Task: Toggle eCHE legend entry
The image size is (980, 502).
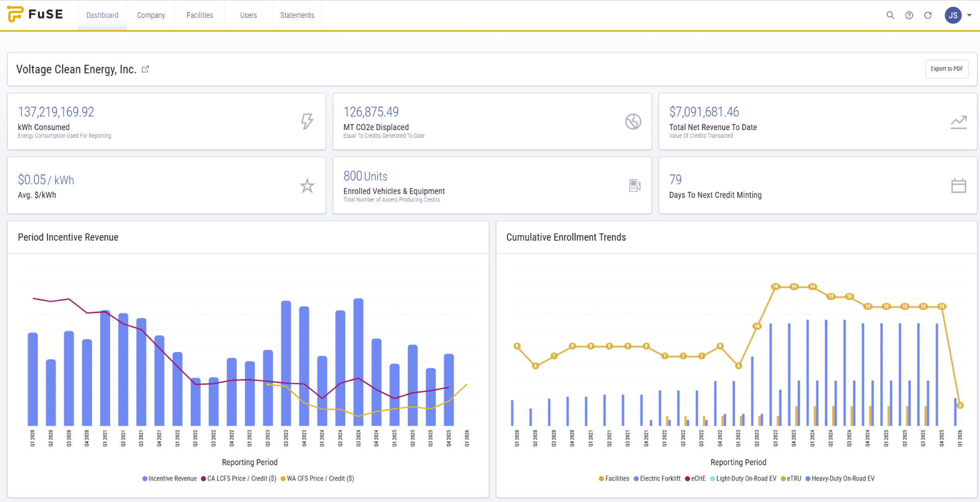Action: click(695, 479)
